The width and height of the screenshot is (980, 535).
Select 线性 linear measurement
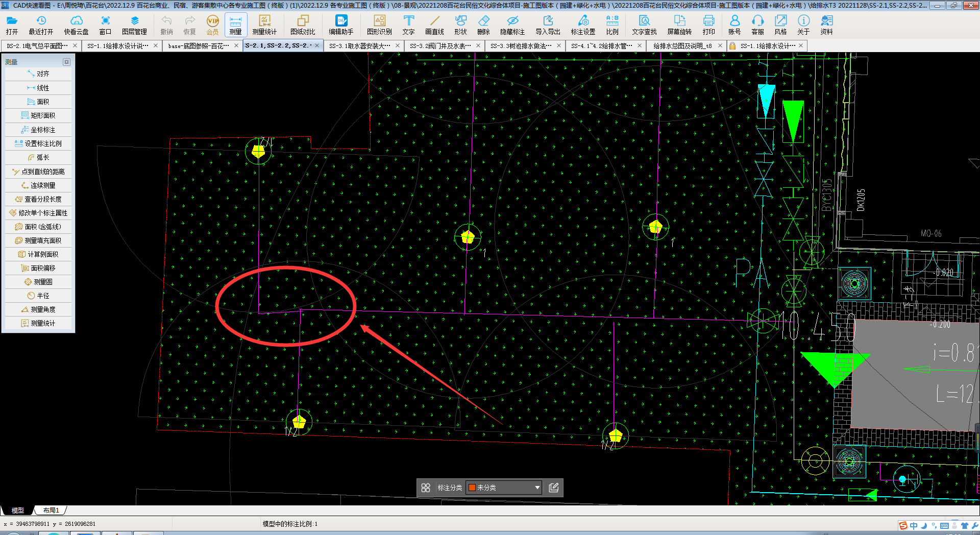coord(38,88)
